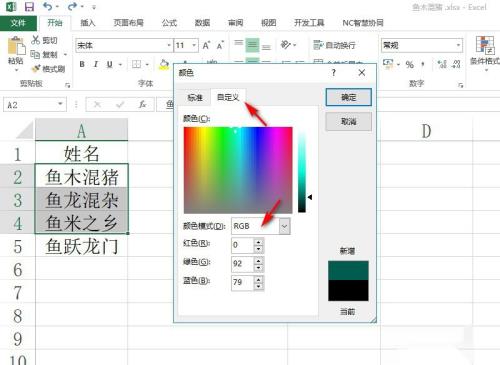The height and width of the screenshot is (365, 500).
Task: Open the Copy (复制) dropdown arrow
Action: pyautogui.click(x=65, y=54)
